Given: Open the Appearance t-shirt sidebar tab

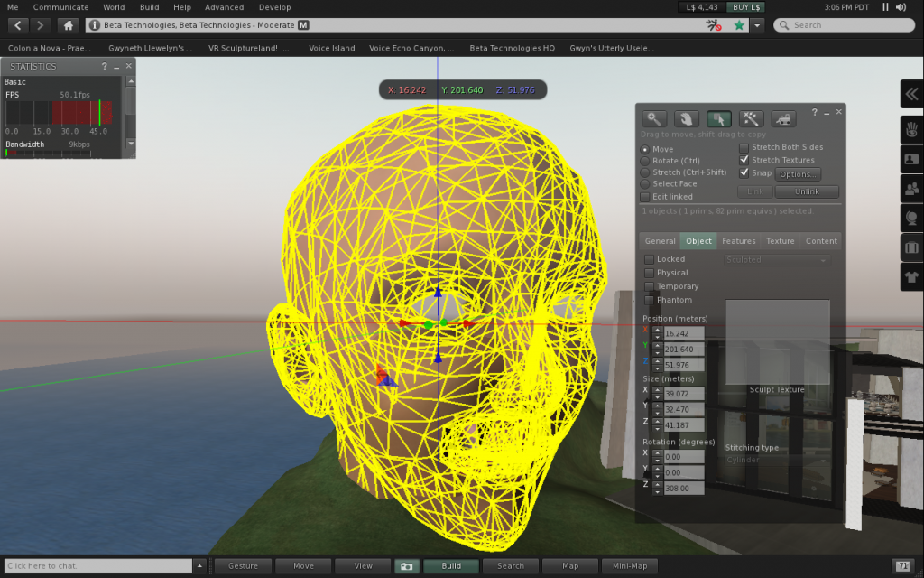Looking at the screenshot, I should pyautogui.click(x=911, y=277).
